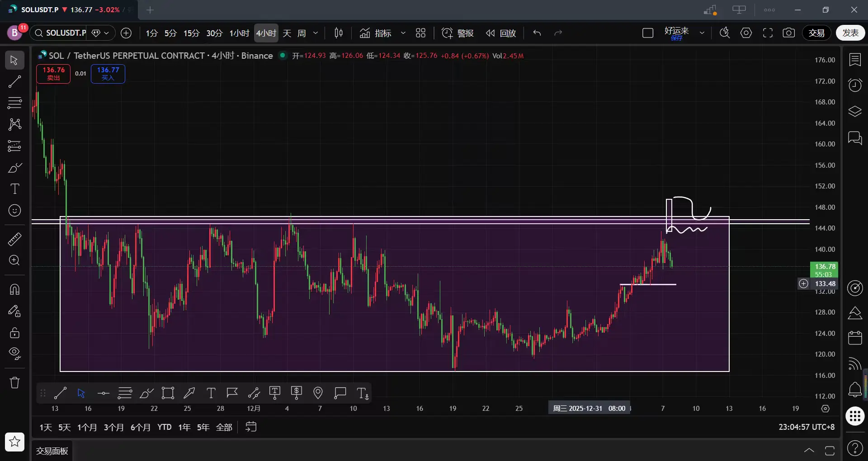Image resolution: width=868 pixels, height=461 pixels.
Task: Toggle lock all drawings
Action: (x=14, y=333)
